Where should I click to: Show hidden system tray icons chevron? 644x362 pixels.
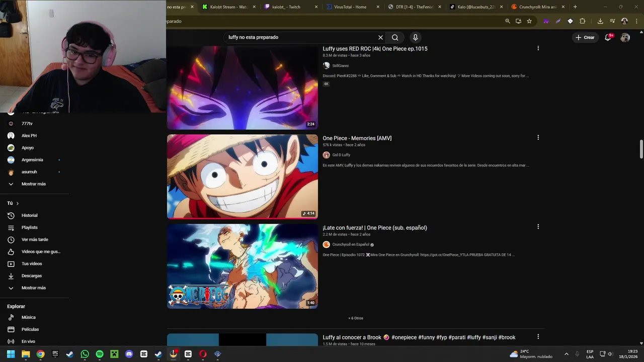click(x=566, y=354)
